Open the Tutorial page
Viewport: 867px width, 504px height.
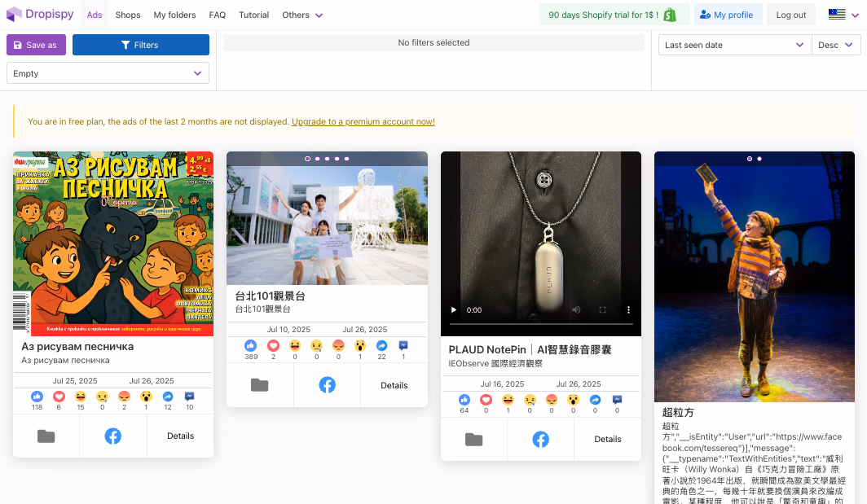pyautogui.click(x=253, y=15)
